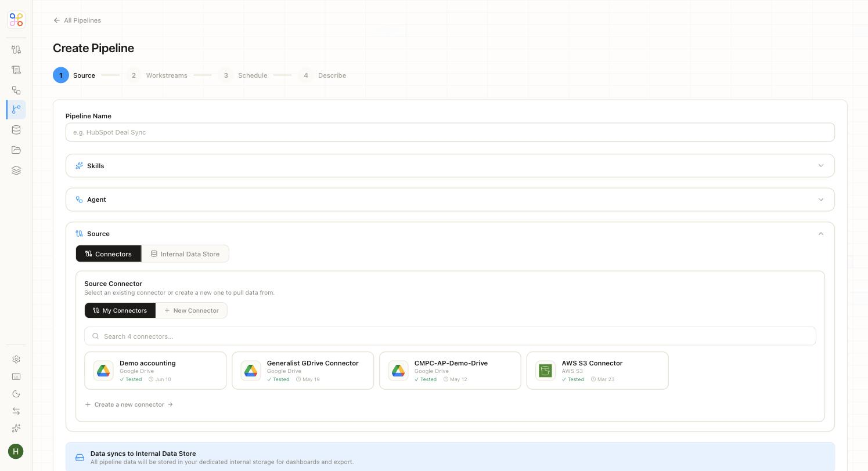
Task: Click the Mar 23 date on AWS S3 Connector
Action: click(603, 379)
